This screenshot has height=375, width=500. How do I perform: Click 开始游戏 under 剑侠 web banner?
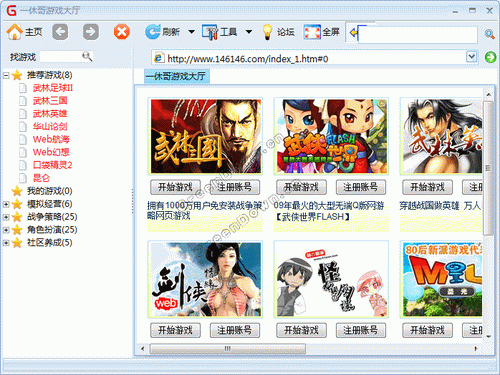[x=175, y=330]
